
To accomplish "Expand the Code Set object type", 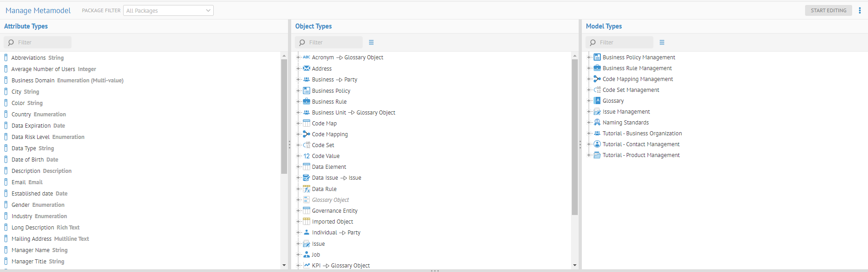I will pos(298,145).
